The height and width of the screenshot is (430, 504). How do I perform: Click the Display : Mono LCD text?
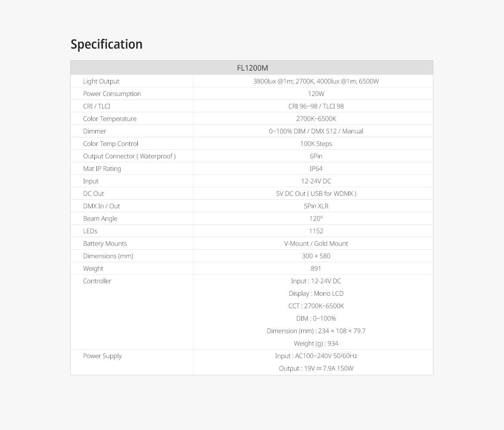coord(316,294)
